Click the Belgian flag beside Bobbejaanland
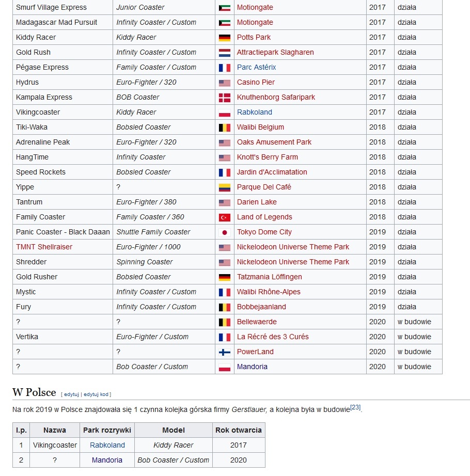The width and height of the screenshot is (470, 476). pyautogui.click(x=224, y=307)
